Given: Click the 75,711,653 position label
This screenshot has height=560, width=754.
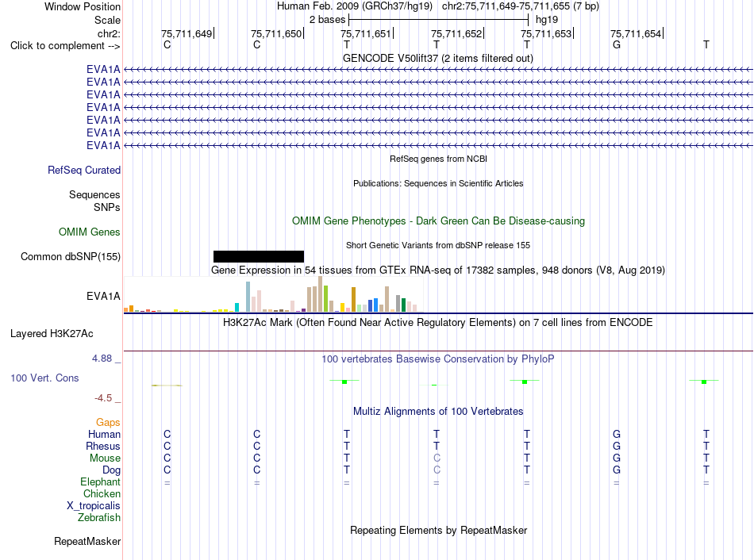Looking at the screenshot, I should pyautogui.click(x=546, y=33).
